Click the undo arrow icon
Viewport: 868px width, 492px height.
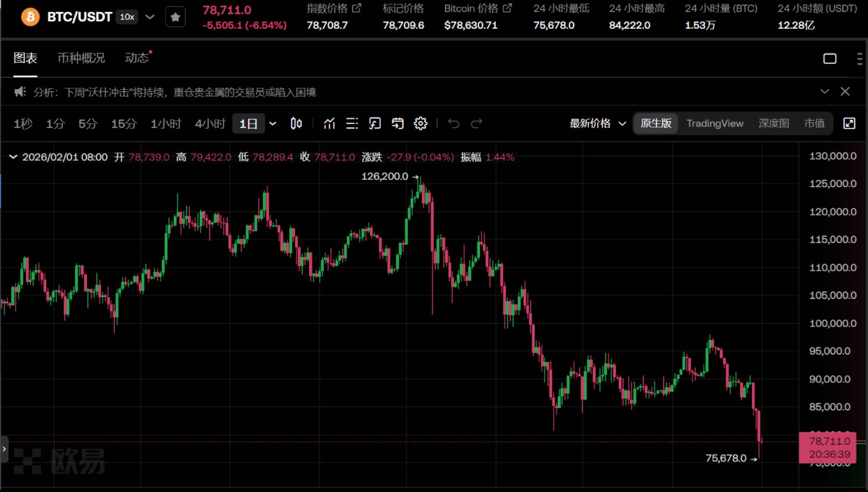coord(454,123)
